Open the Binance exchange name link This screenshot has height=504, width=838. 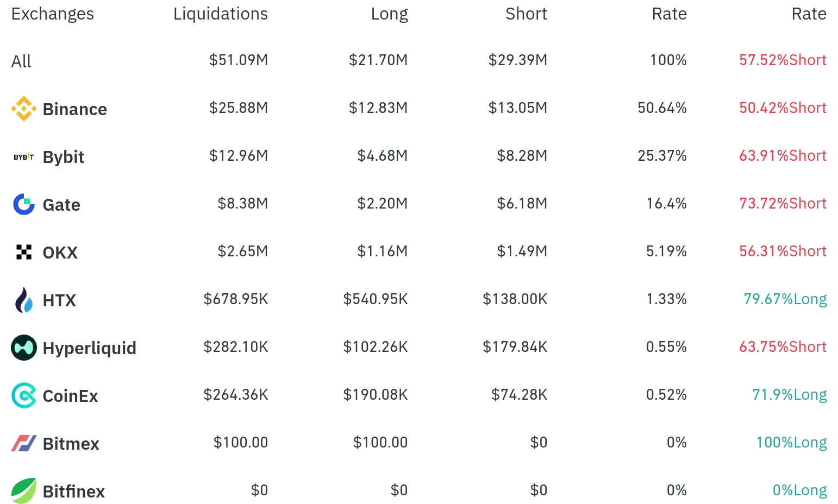(75, 109)
